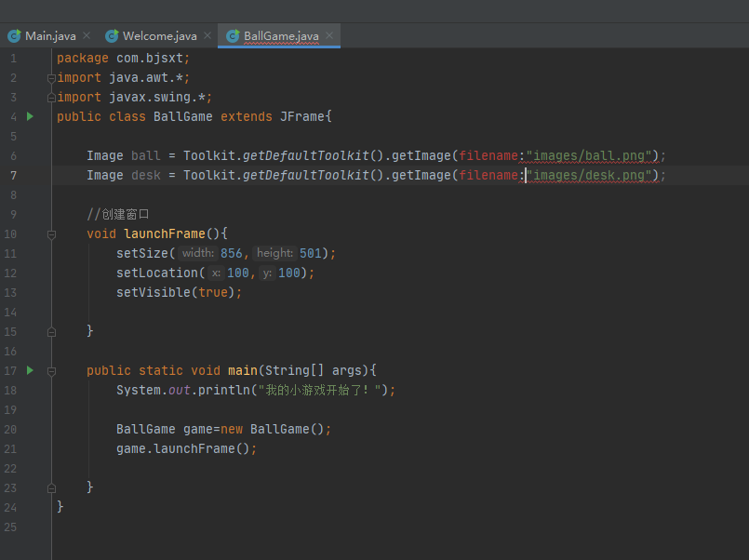
Task: Click the 'setVisible' method call
Action: point(154,293)
